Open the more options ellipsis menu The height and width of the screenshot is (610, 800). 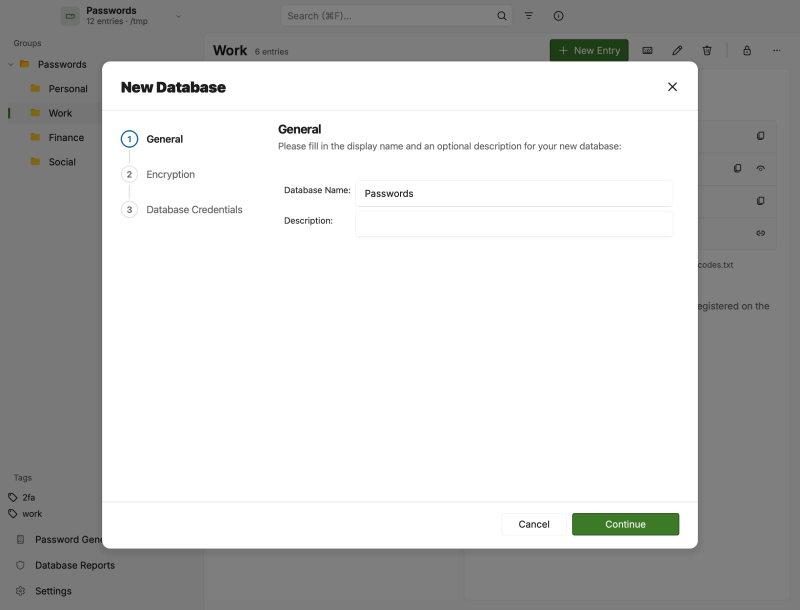(777, 50)
